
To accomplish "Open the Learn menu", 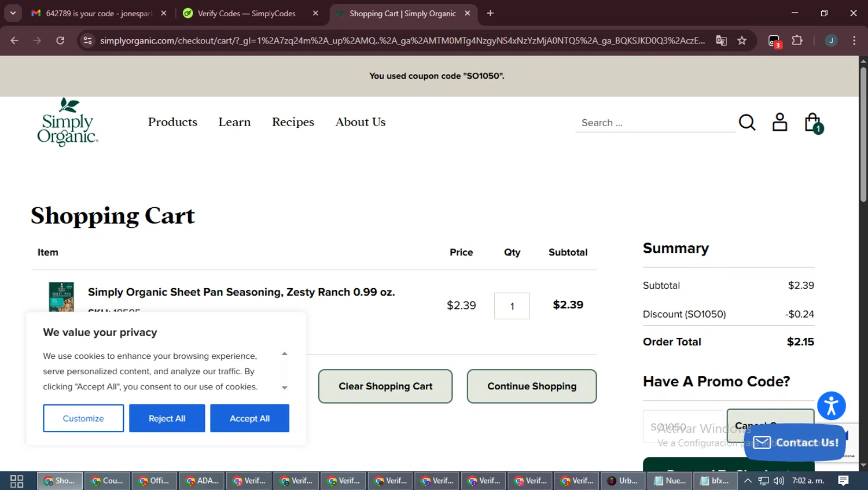I will (234, 122).
